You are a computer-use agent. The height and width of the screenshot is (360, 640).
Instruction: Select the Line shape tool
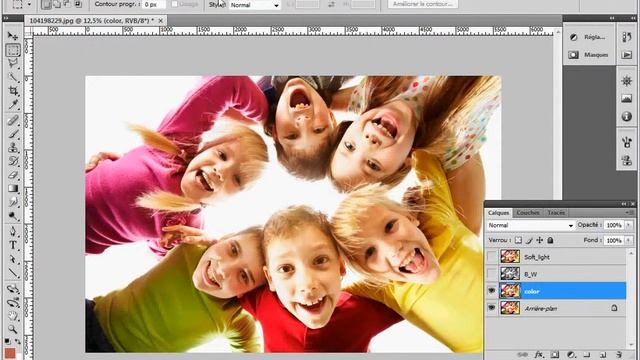13,273
